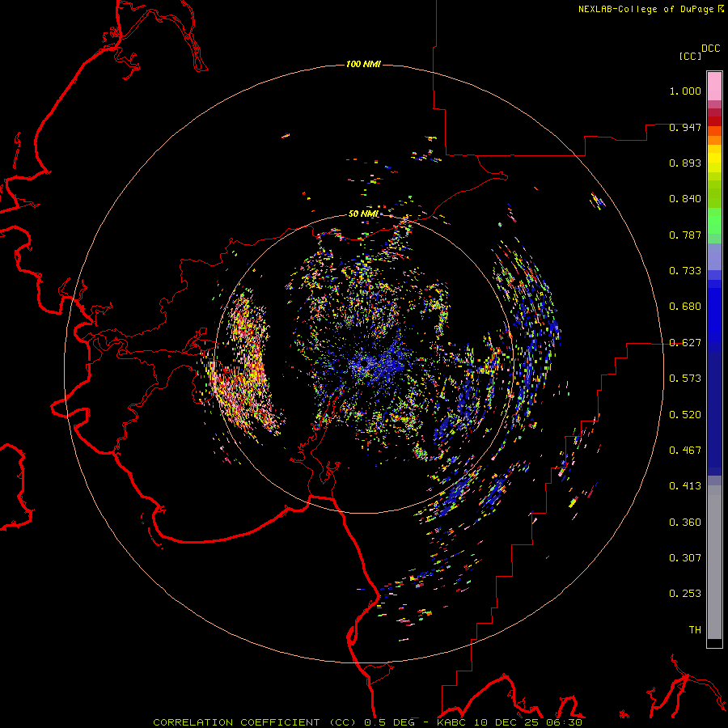The width and height of the screenshot is (728, 728).
Task: Select the 0.360 scale value
Action: (x=685, y=523)
